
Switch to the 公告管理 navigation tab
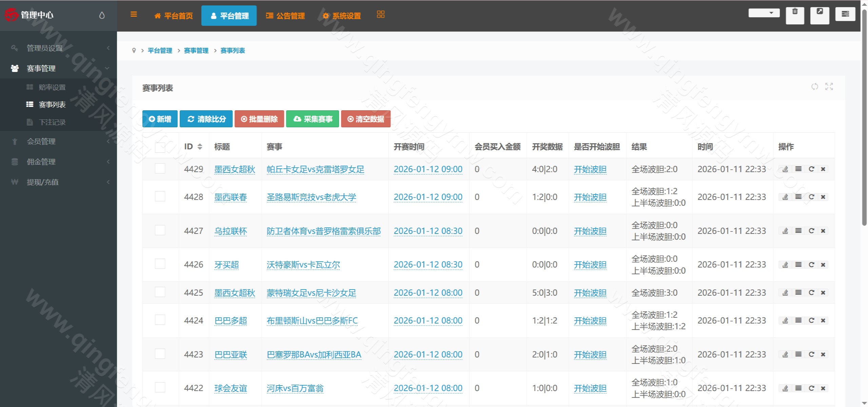click(286, 16)
